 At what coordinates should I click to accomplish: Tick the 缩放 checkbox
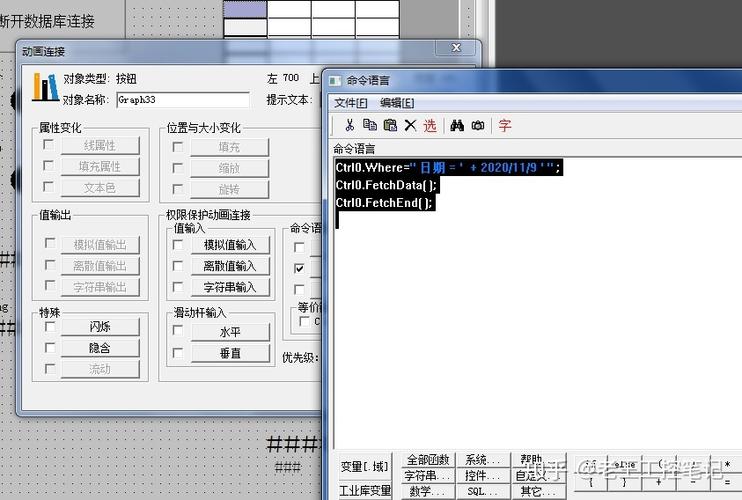178,168
